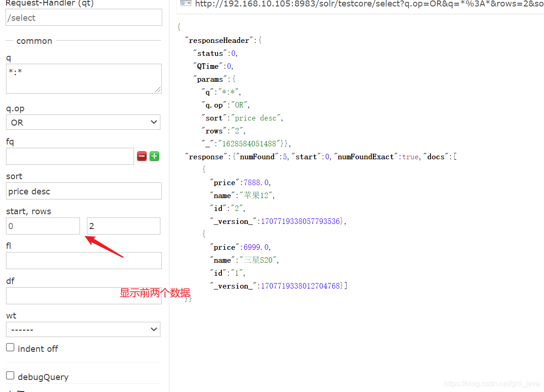Screen dimensions: 544x392
Task: Click the timestamp value 1628584051488
Action: pyautogui.click(x=249, y=144)
